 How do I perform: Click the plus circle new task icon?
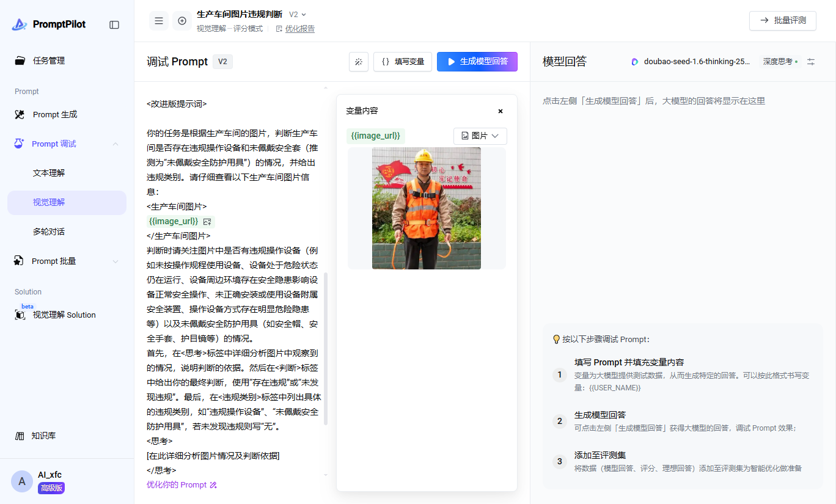(182, 21)
